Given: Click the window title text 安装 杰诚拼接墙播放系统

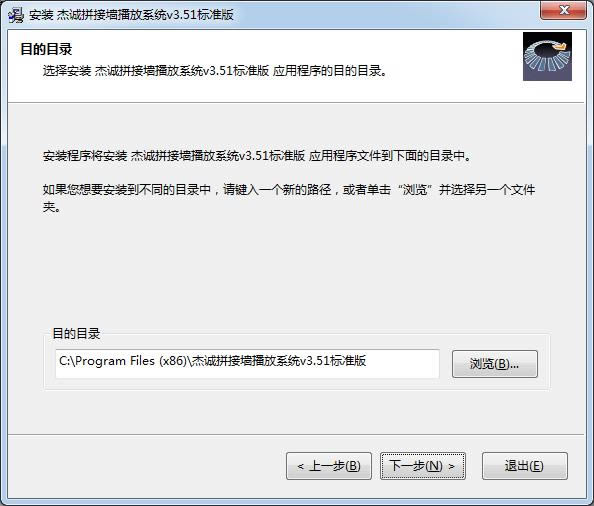Looking at the screenshot, I should 131,15.
